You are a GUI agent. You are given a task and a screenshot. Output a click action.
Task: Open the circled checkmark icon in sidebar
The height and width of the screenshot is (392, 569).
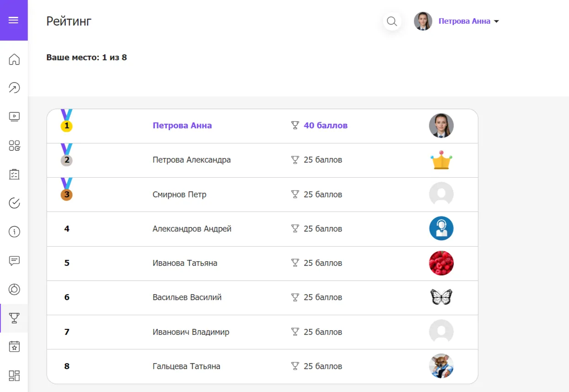(x=14, y=203)
